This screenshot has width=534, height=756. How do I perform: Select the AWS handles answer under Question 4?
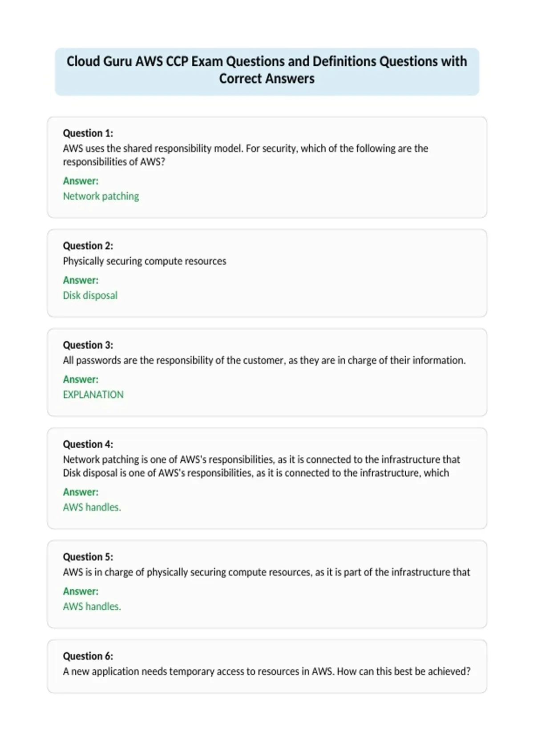coord(92,507)
